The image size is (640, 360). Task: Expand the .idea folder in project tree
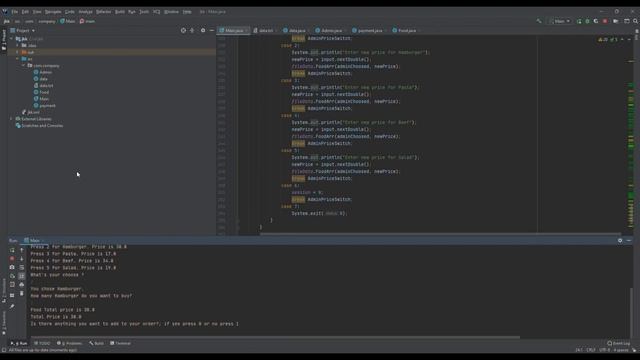tap(18, 45)
